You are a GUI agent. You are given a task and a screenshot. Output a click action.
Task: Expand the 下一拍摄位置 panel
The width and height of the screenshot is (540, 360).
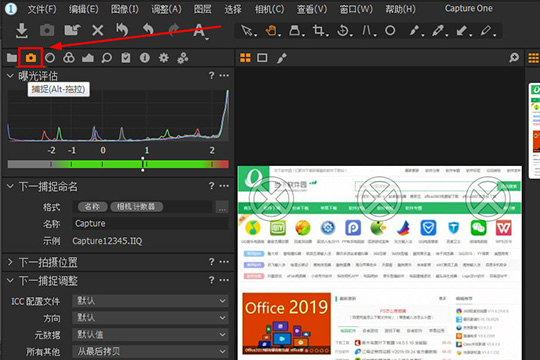coord(10,262)
